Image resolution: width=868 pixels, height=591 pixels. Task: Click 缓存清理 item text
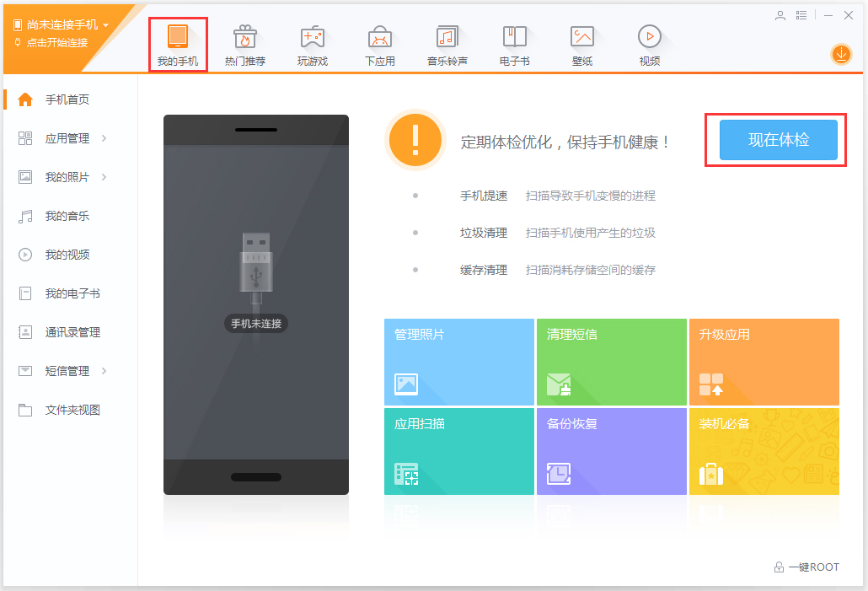point(484,270)
